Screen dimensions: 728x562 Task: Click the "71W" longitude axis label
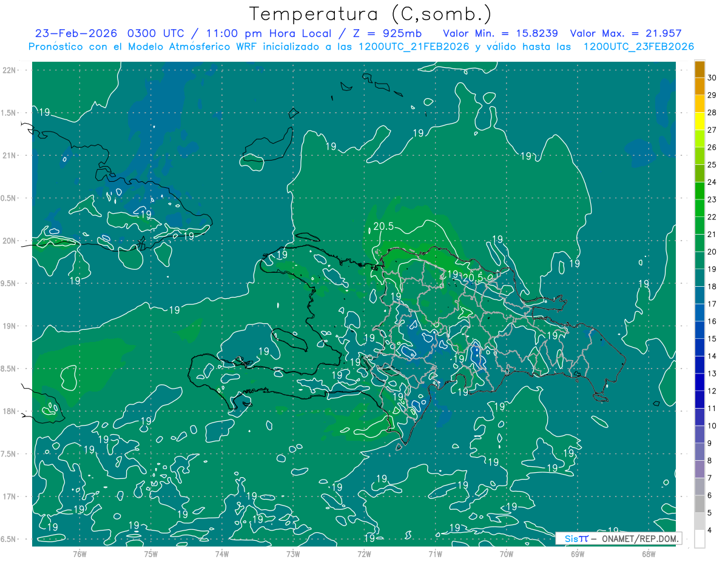[435, 554]
